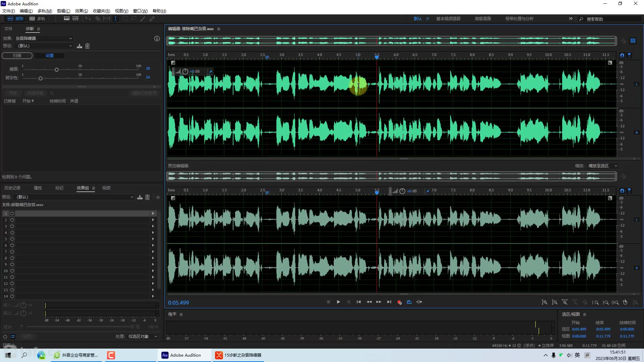Toggle the show-preview-editor icon beside overview
This screenshot has height=362, width=644.
633,41
